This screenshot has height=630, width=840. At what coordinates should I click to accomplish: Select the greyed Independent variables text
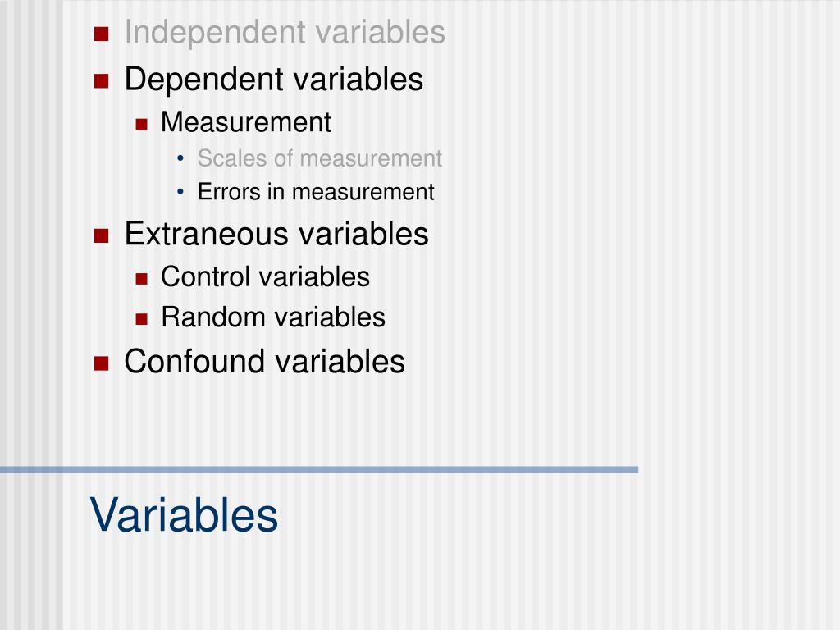(x=285, y=33)
